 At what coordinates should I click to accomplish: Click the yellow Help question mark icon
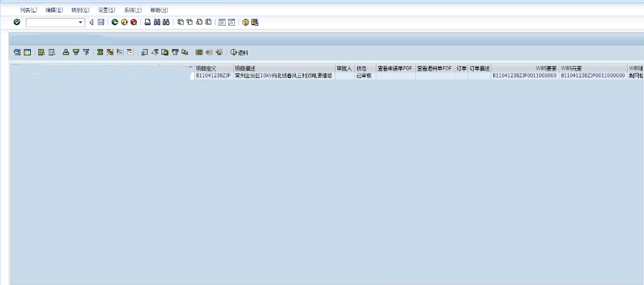245,22
